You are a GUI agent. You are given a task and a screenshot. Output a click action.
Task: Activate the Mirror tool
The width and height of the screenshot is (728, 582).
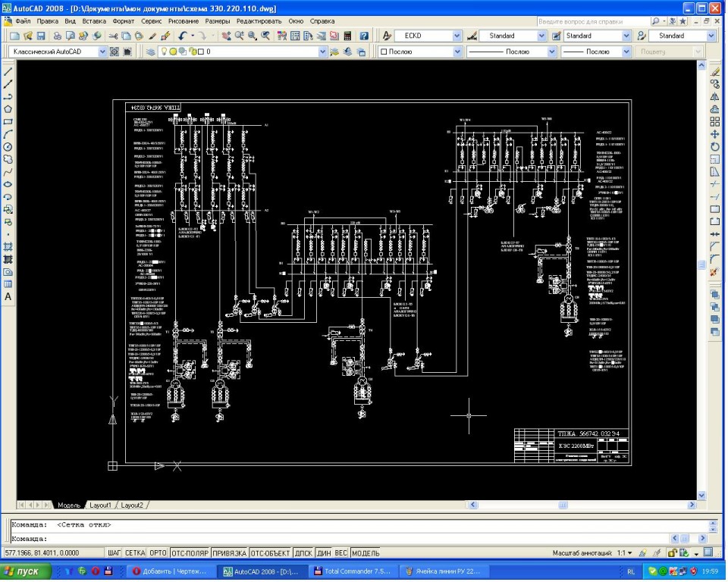[714, 96]
